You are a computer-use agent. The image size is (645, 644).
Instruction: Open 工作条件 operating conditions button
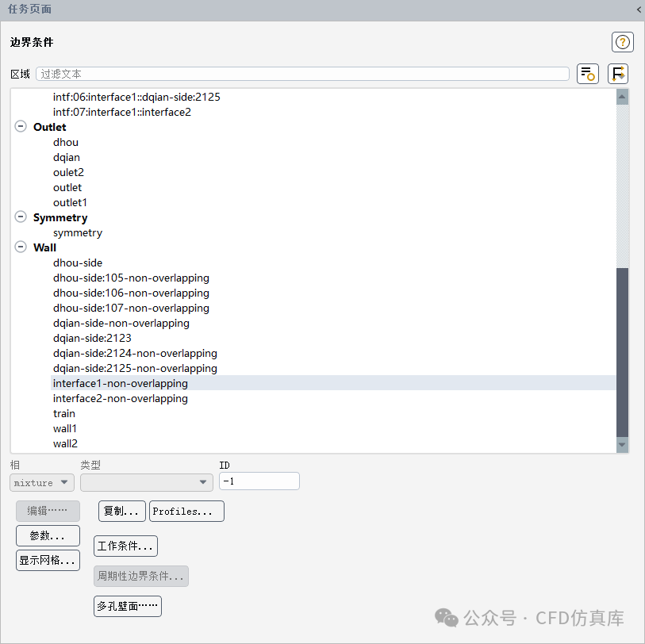point(125,546)
